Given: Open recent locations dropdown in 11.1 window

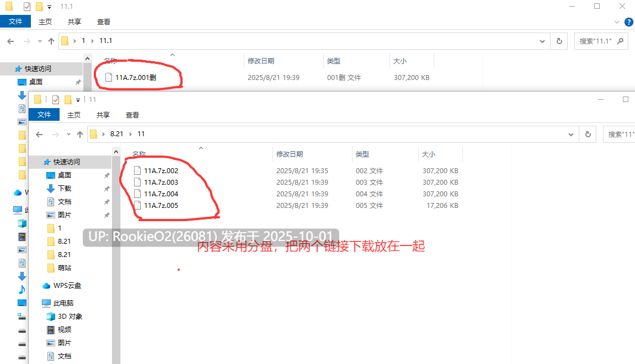Looking at the screenshot, I should [x=40, y=41].
